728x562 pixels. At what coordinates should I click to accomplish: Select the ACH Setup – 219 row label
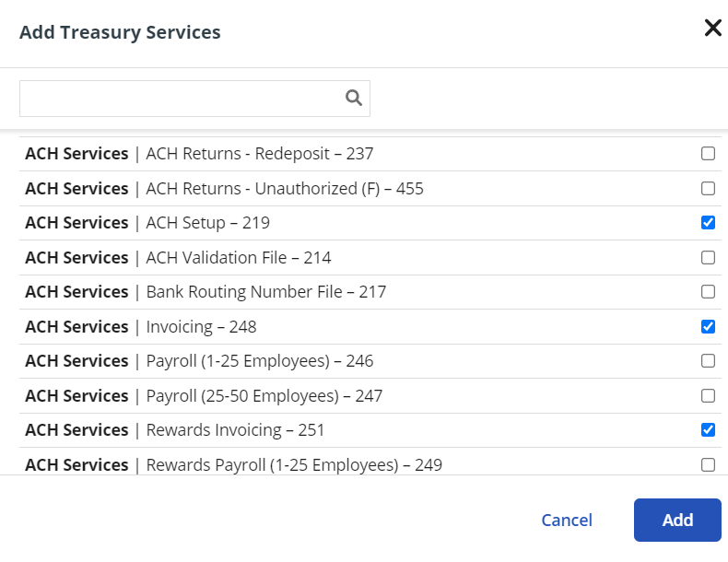point(207,223)
